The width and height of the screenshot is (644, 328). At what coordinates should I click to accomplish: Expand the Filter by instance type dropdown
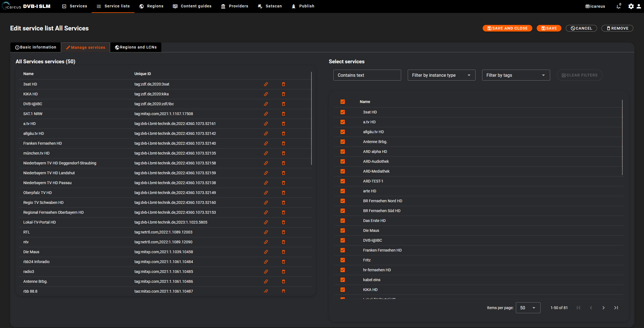pyautogui.click(x=441, y=75)
